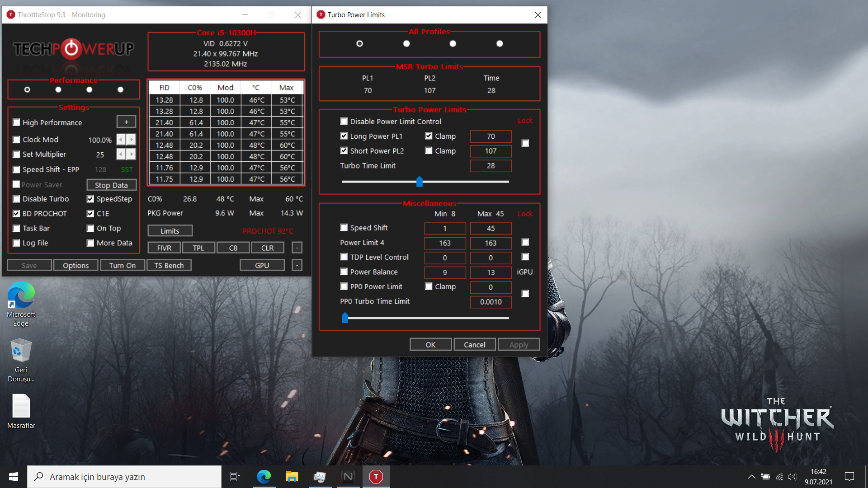
Task: Enable the Disable Turbo checkbox
Action: (17, 199)
